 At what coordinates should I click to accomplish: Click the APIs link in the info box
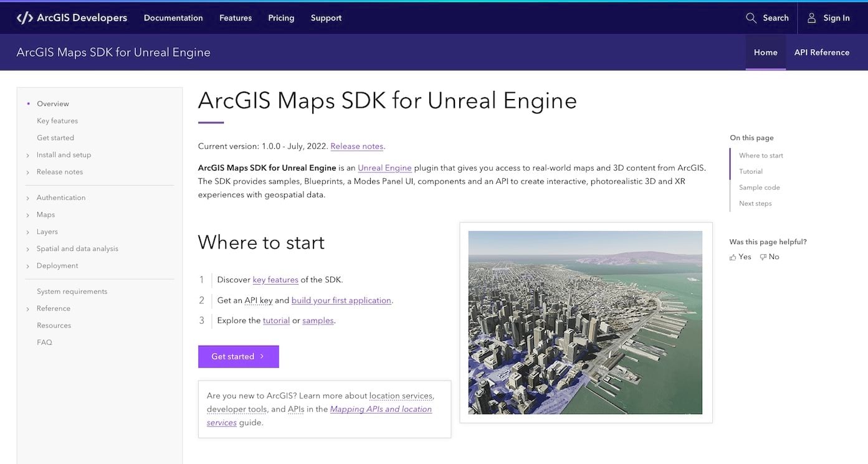[296, 409]
